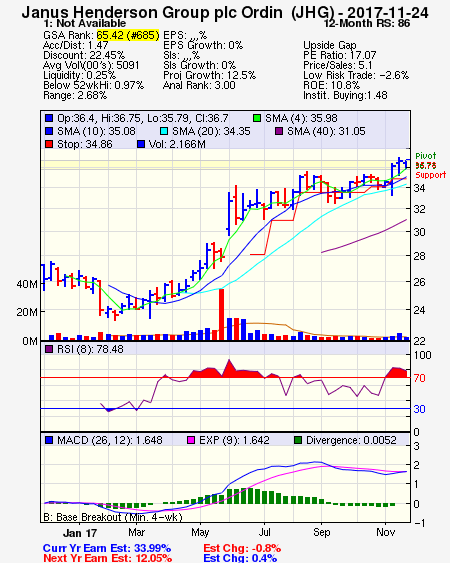Image resolution: width=450 pixels, height=563 pixels.
Task: Click the Liquidity: 0.25% value
Action: tap(79, 75)
